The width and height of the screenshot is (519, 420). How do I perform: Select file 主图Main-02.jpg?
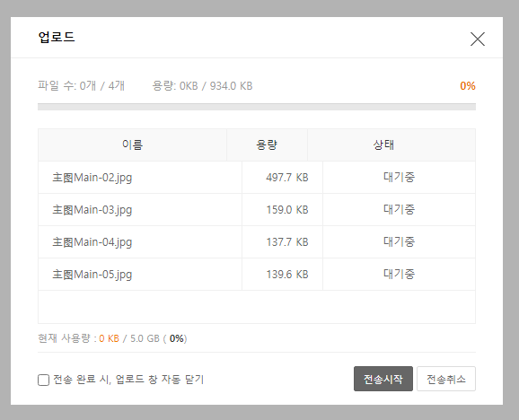[x=92, y=178]
